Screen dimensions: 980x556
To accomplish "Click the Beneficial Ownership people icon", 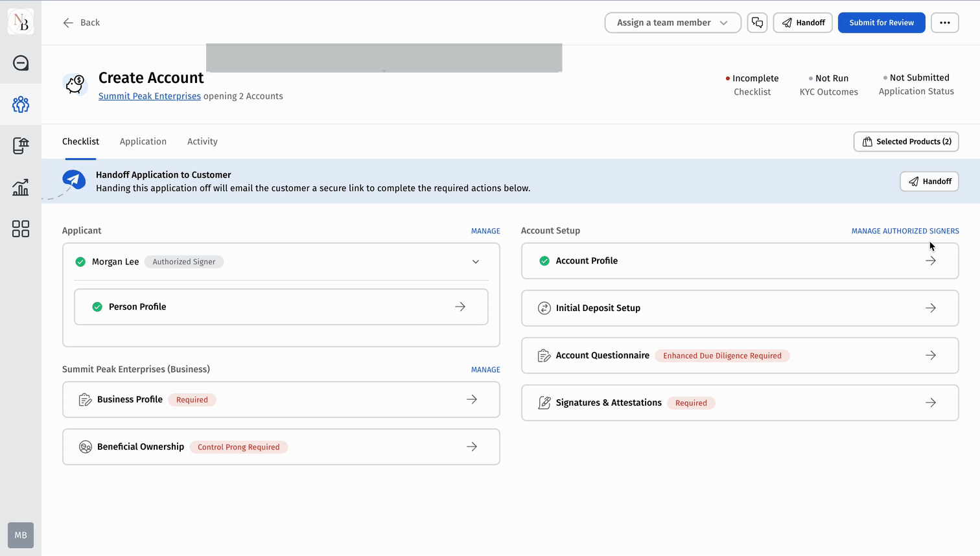I will pyautogui.click(x=85, y=447).
